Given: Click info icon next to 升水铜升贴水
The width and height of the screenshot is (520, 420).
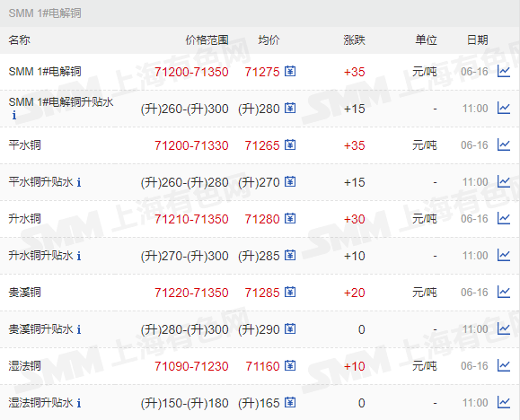Looking at the screenshot, I should point(79,256).
